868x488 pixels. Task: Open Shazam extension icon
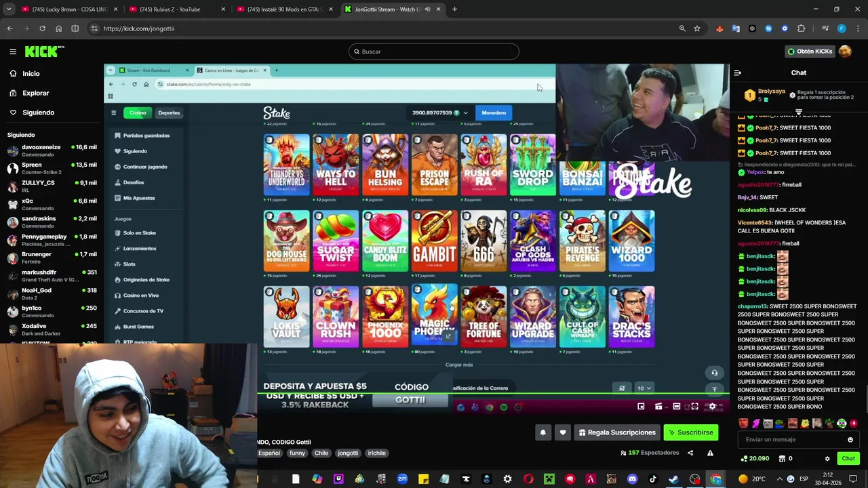tap(768, 28)
